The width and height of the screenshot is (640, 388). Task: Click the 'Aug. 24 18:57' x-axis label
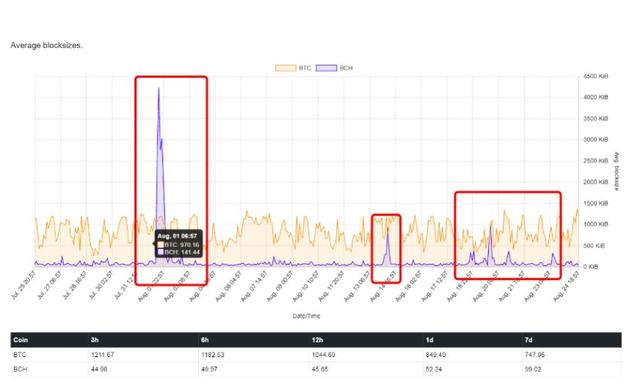[x=567, y=287]
